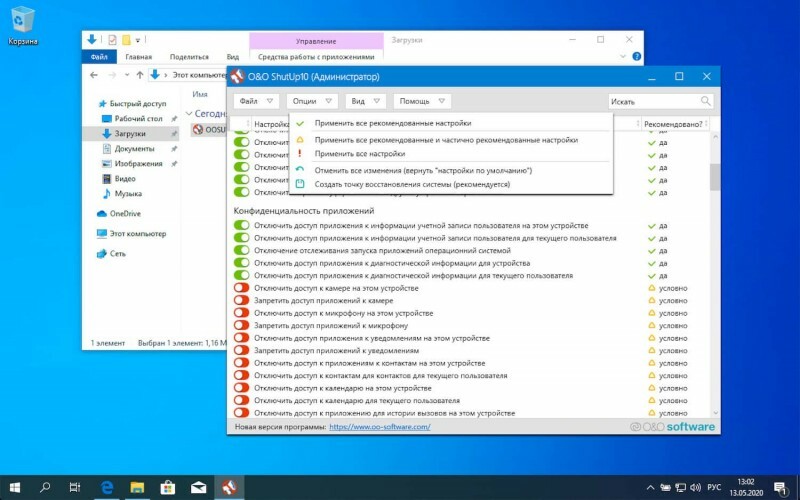Image resolution: width=800 pixels, height=500 pixels.
Task: Open the Вид dropdown menu
Action: (x=365, y=101)
